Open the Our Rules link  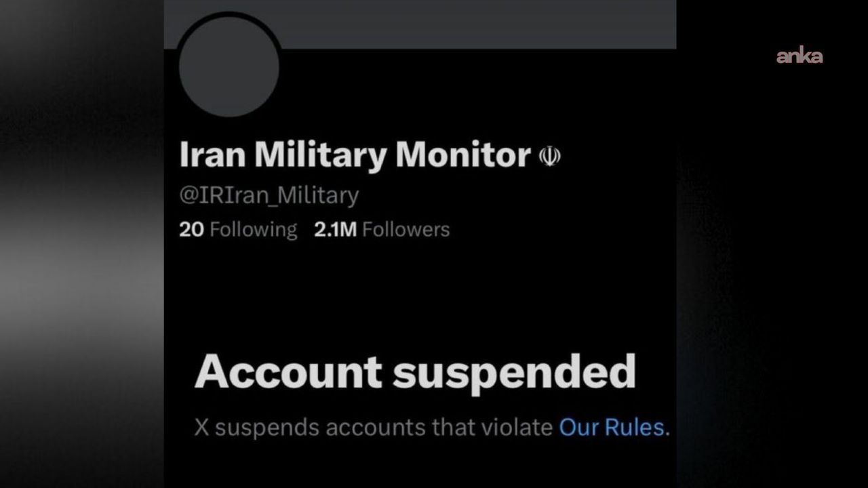point(611,428)
